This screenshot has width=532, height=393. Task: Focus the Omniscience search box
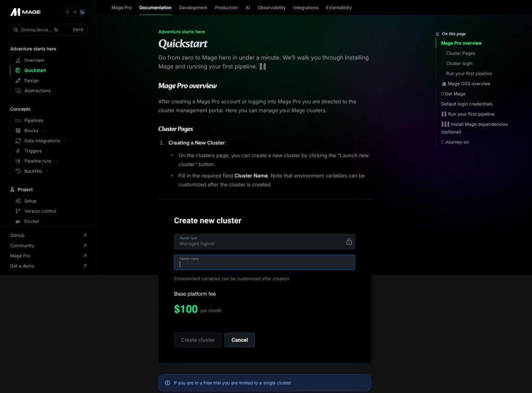pos(48,30)
